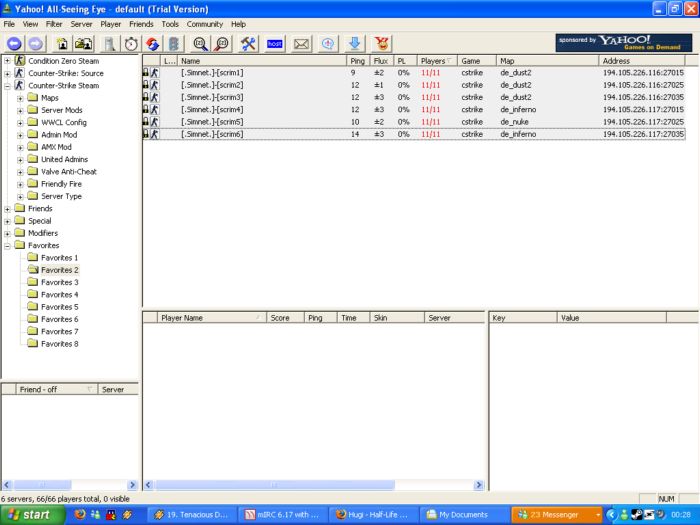This screenshot has height=525, width=700.
Task: Open the Tools menu
Action: [x=170, y=24]
